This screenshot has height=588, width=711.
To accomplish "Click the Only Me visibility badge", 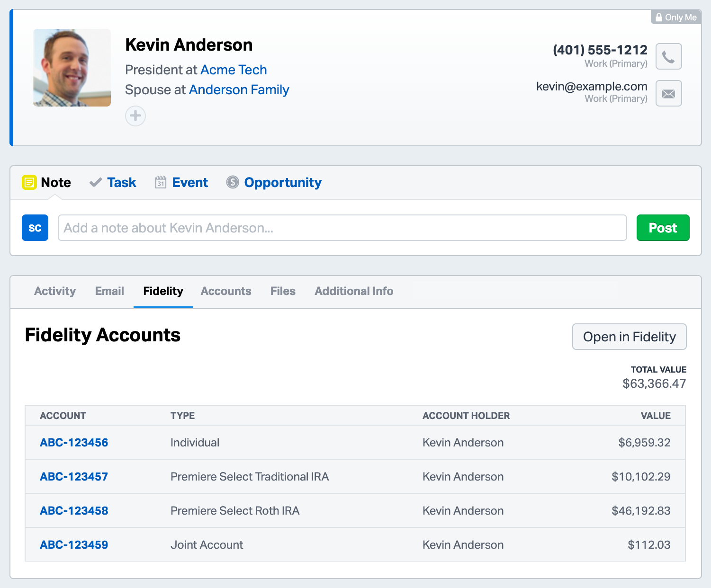I will pyautogui.click(x=676, y=17).
